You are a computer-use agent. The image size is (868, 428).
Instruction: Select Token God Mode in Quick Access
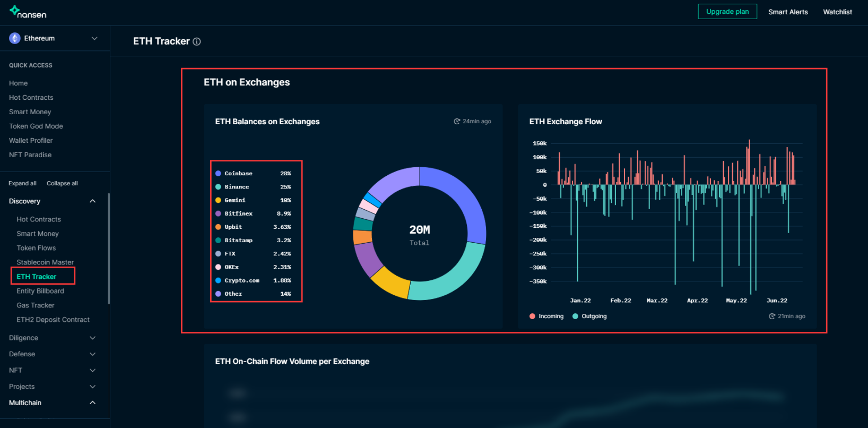tap(36, 126)
